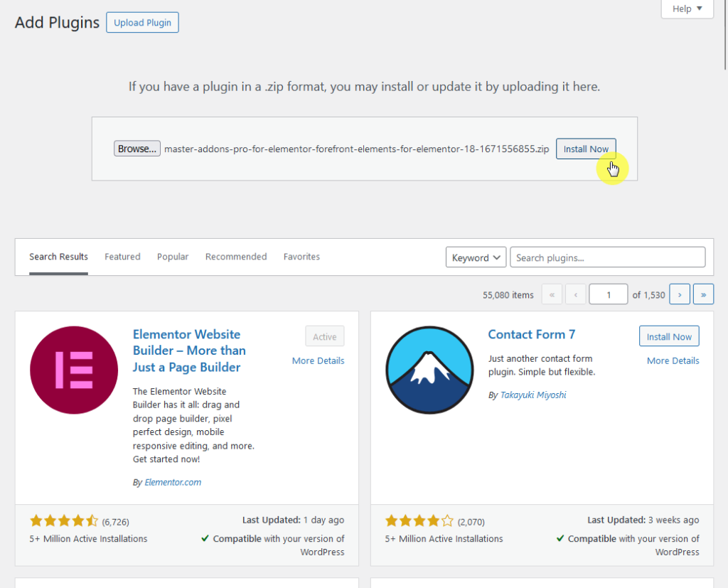
Task: Click the previous page arrow button
Action: (x=575, y=294)
